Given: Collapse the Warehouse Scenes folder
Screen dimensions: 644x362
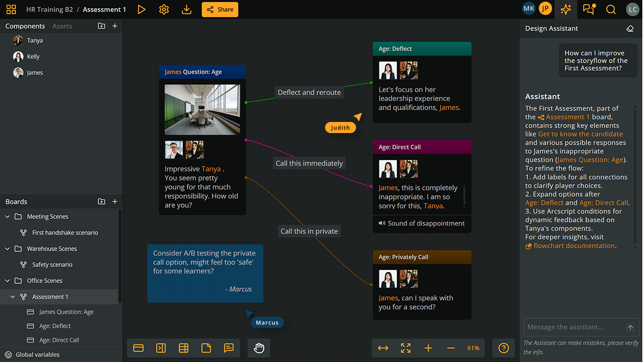Looking at the screenshot, I should pos(8,249).
